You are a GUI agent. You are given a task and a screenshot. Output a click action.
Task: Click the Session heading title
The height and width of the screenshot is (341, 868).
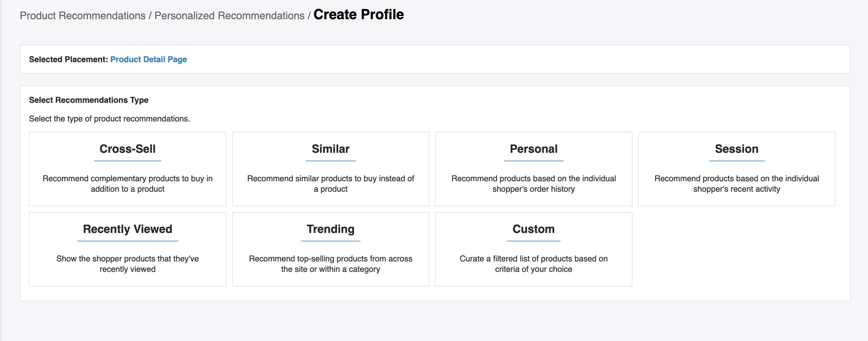tap(736, 149)
